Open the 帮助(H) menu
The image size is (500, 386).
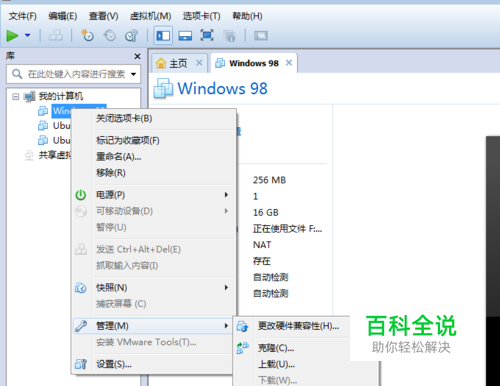[x=247, y=16]
